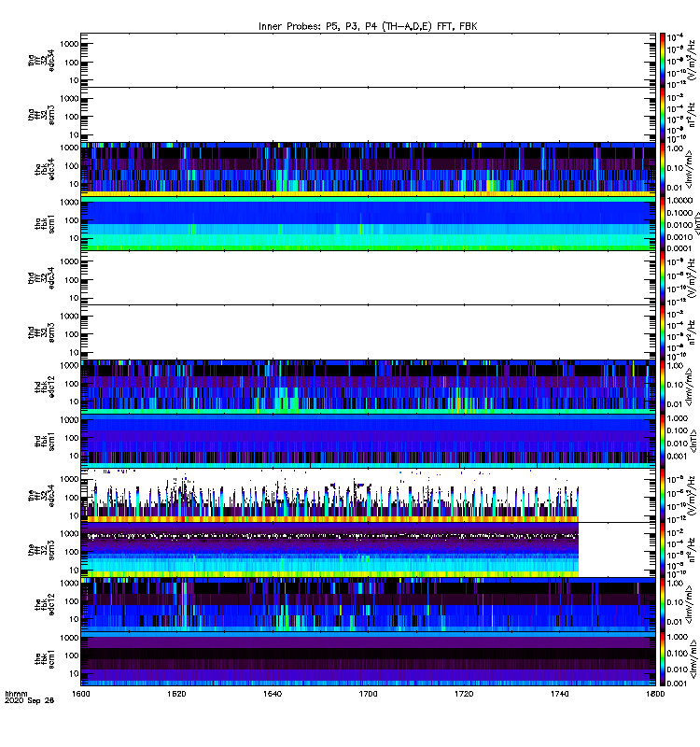Click inside the tha fbk edc34 spectrogram

(368, 169)
